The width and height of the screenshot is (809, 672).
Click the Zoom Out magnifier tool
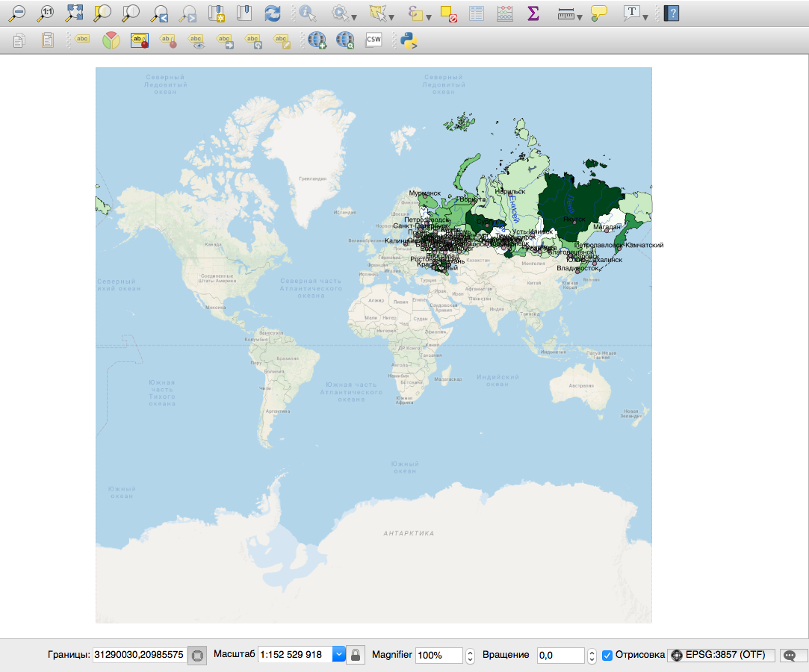pos(17,13)
